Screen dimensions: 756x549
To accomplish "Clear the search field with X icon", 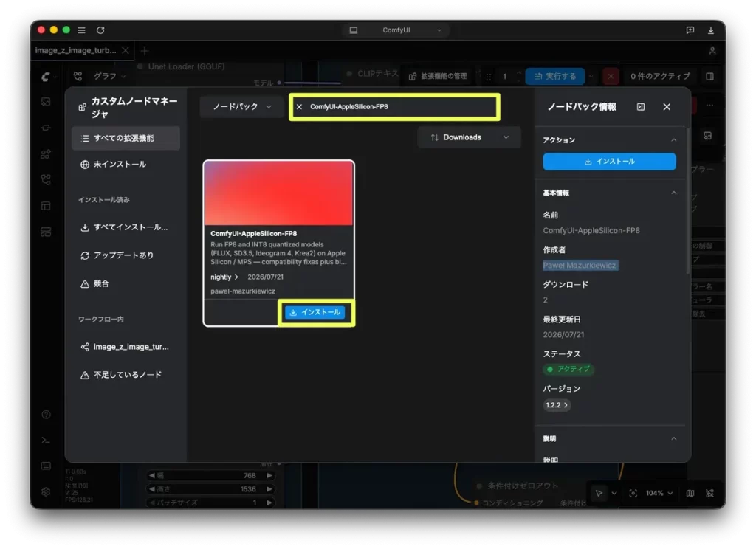I will [299, 106].
